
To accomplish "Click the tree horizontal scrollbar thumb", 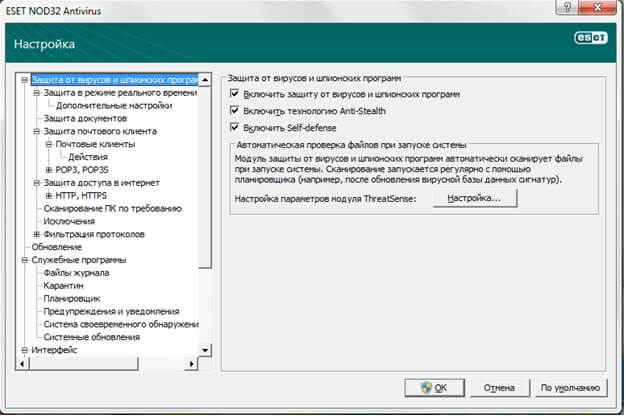I will [x=83, y=364].
